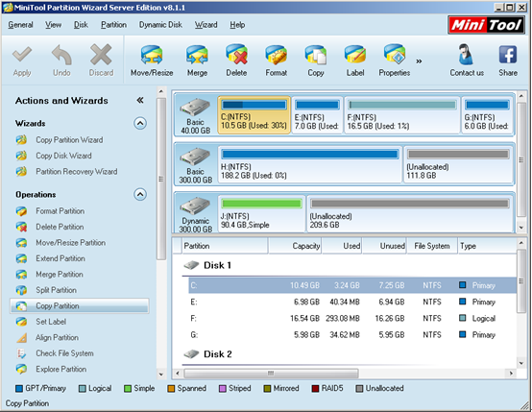Image resolution: width=532 pixels, height=412 pixels.
Task: Open the Dynamic Disk menu
Action: pyautogui.click(x=160, y=25)
